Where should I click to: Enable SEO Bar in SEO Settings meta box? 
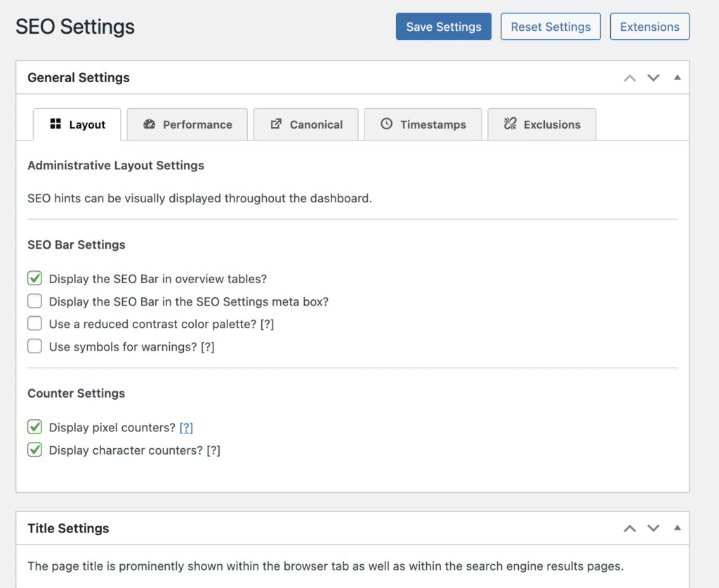tap(35, 301)
